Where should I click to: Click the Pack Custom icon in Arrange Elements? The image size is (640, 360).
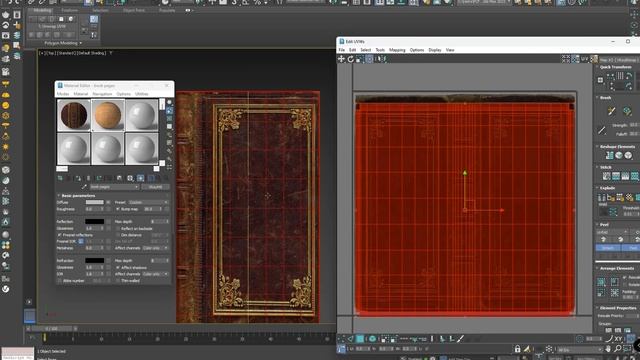click(601, 282)
